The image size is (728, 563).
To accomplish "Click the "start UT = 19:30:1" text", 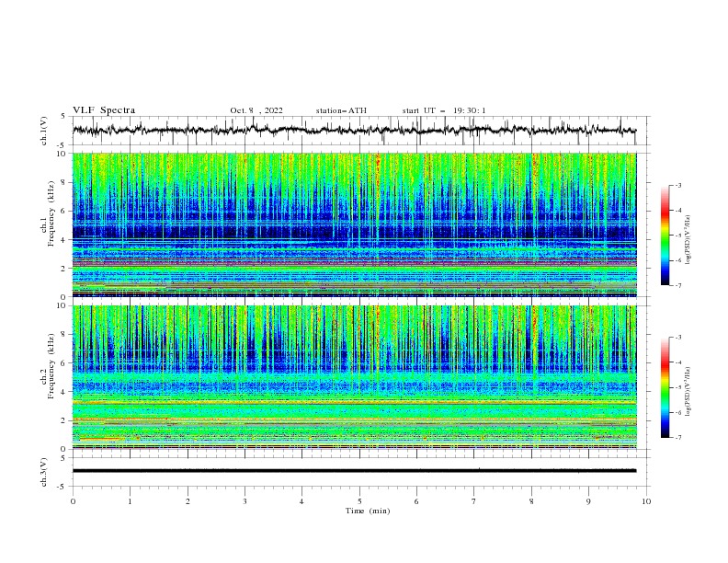I will (444, 110).
